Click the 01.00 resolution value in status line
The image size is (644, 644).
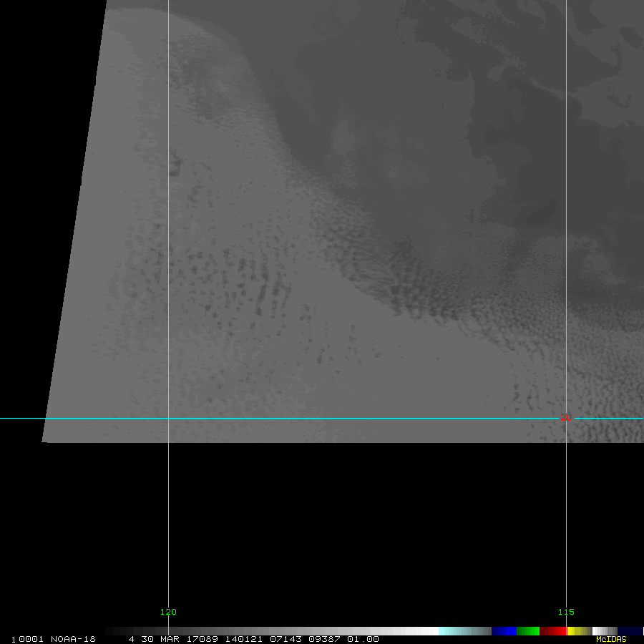pos(363,639)
